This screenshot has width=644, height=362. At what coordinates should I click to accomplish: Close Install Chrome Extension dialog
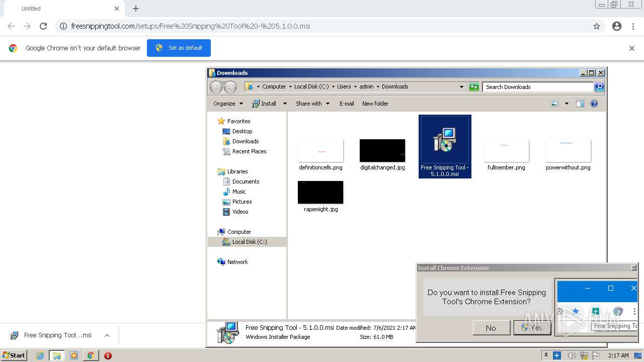[633, 268]
